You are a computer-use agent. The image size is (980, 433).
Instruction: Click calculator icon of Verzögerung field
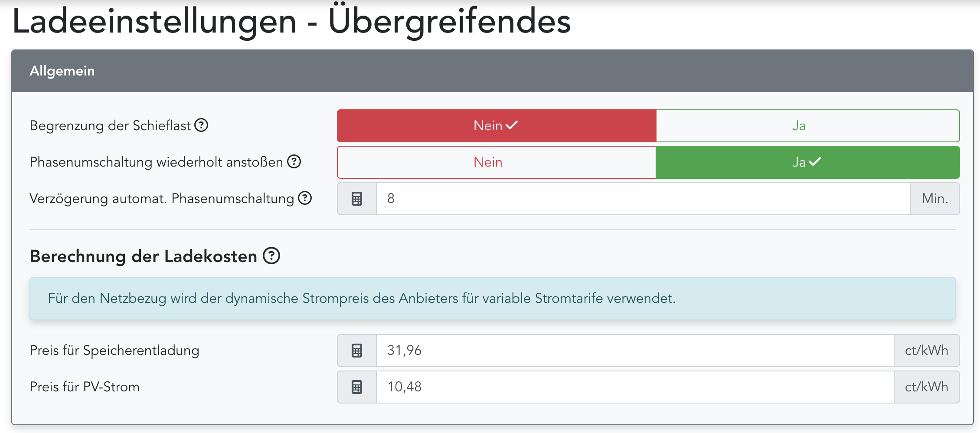coord(357,199)
